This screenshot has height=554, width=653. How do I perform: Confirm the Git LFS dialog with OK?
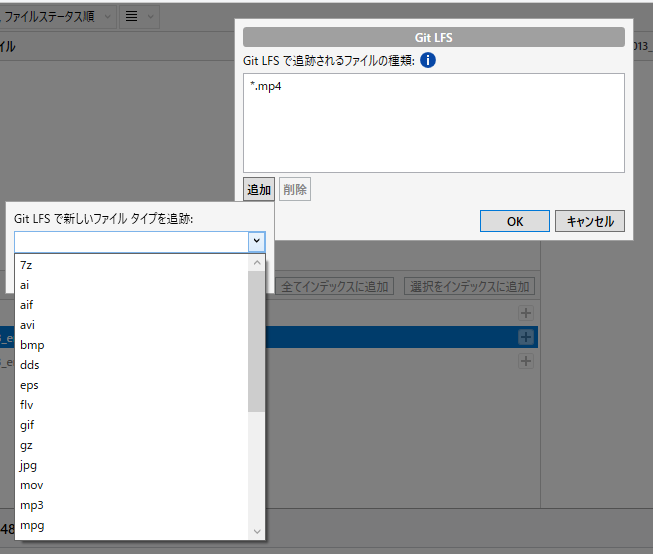click(x=515, y=221)
